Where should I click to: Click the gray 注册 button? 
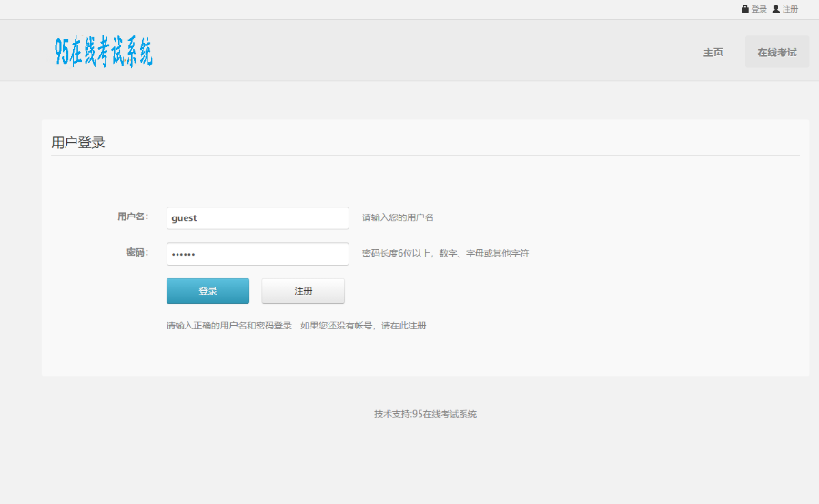coord(303,291)
